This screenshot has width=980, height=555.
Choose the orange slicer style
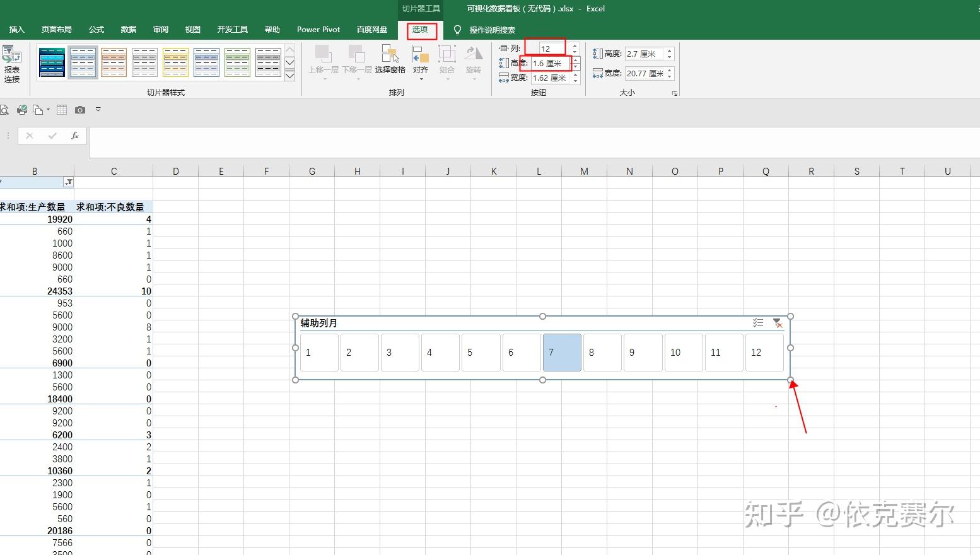(114, 62)
